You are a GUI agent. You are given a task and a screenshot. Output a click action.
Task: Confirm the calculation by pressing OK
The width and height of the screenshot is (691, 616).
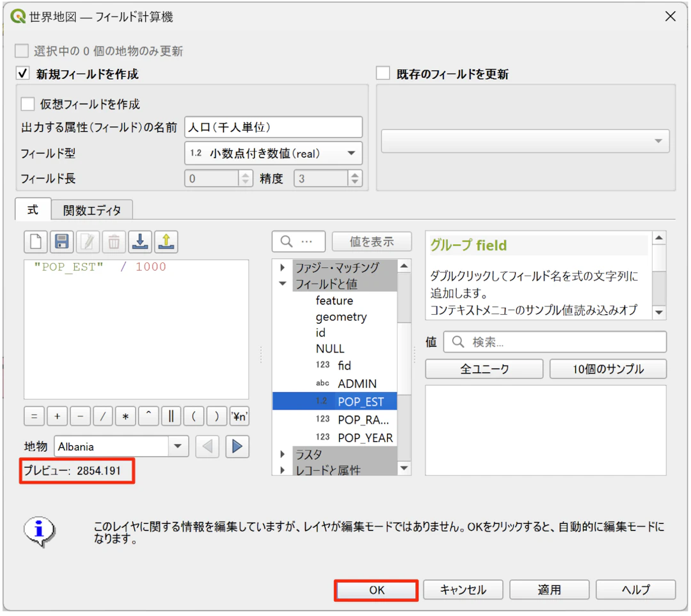click(376, 590)
